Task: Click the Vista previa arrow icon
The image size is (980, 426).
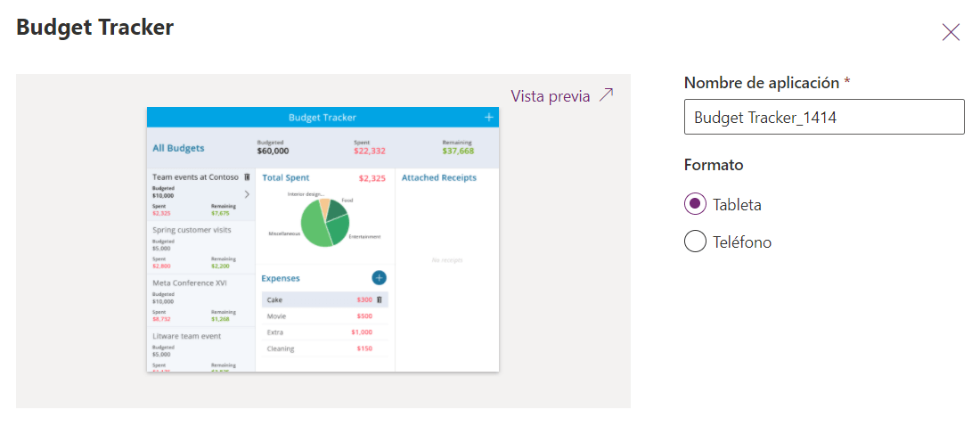Action: [x=606, y=95]
